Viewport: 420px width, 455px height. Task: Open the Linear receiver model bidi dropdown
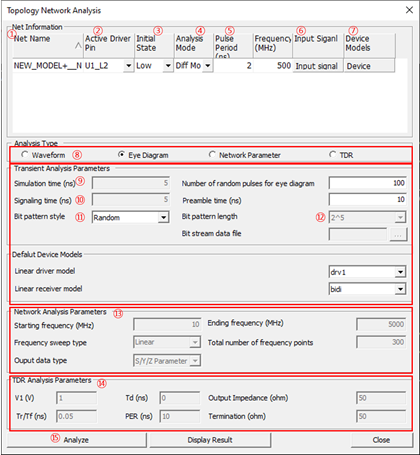pyautogui.click(x=400, y=289)
